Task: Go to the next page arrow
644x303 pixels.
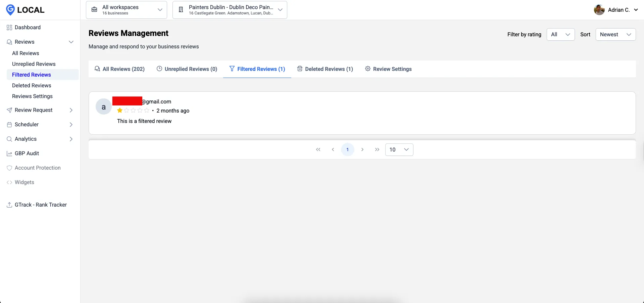Action: 362,149
